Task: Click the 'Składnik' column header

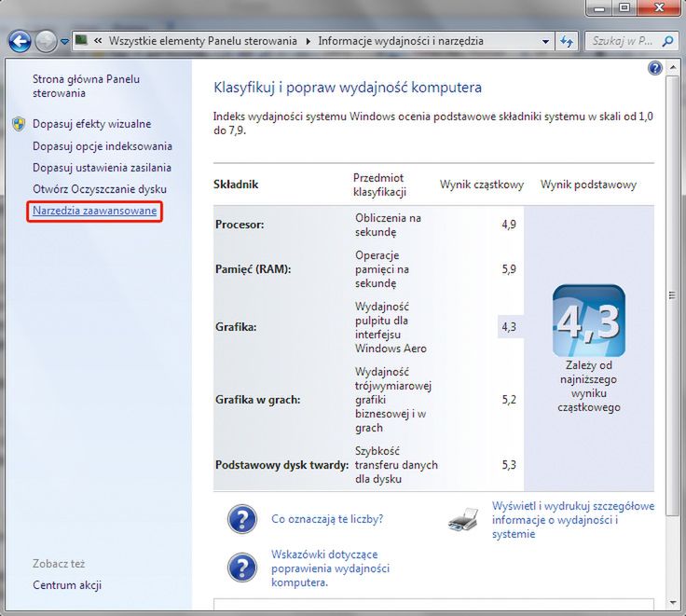Action: click(236, 185)
